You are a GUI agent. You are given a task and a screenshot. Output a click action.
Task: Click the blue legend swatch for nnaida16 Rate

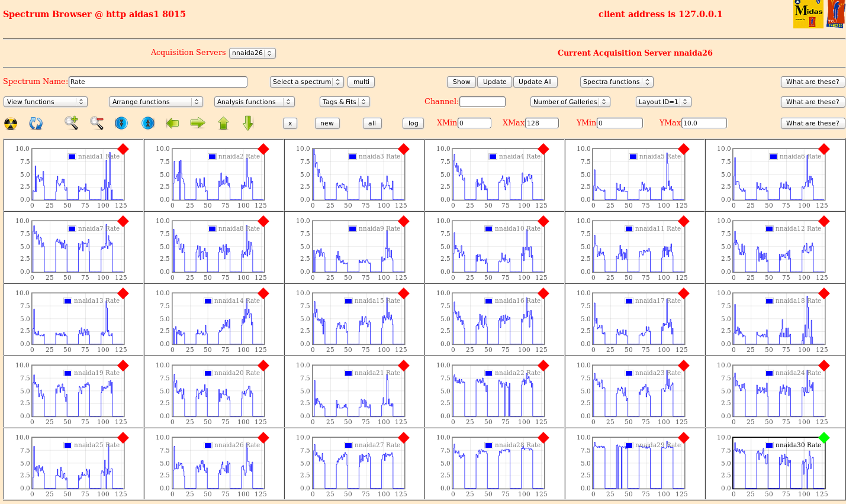coord(488,301)
